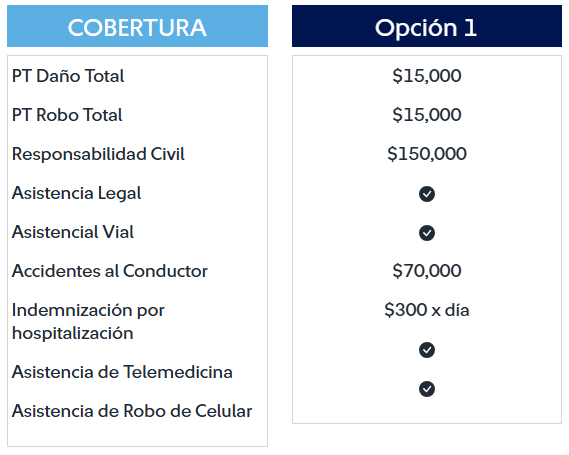Screen dimensions: 569x455
Task: Select the Opción 1 header
Action: tap(427, 26)
